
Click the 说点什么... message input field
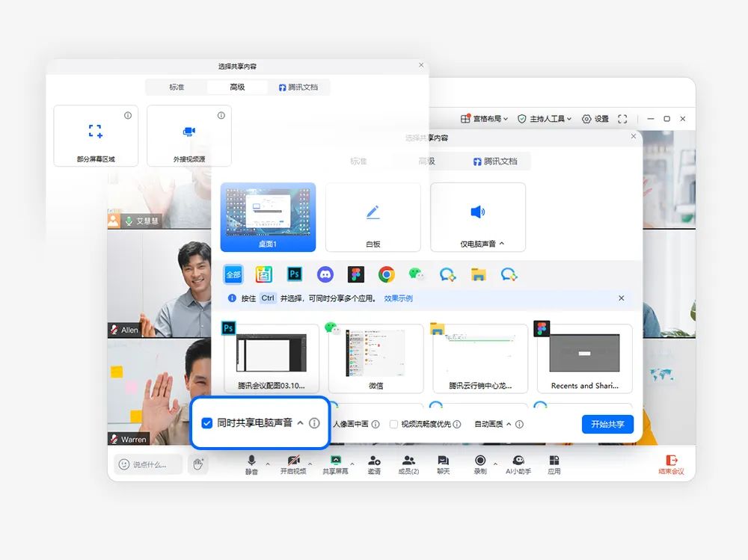148,464
